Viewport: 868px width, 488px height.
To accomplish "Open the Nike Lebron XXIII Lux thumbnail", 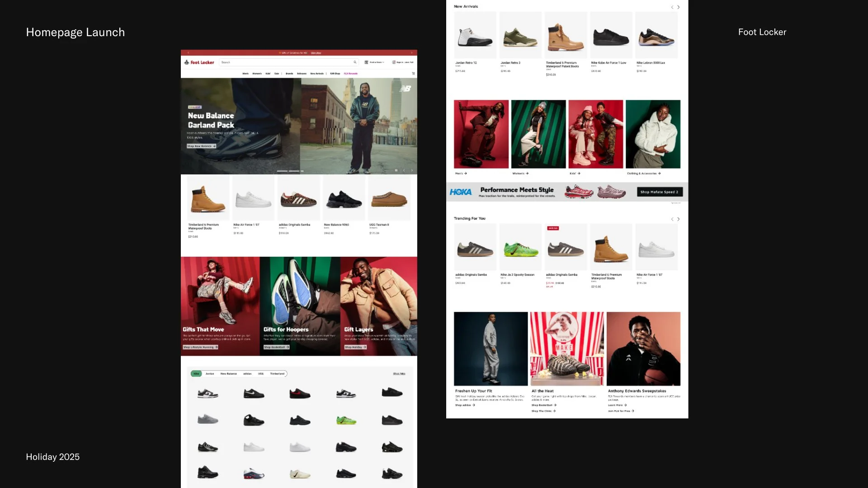I will 656,35.
